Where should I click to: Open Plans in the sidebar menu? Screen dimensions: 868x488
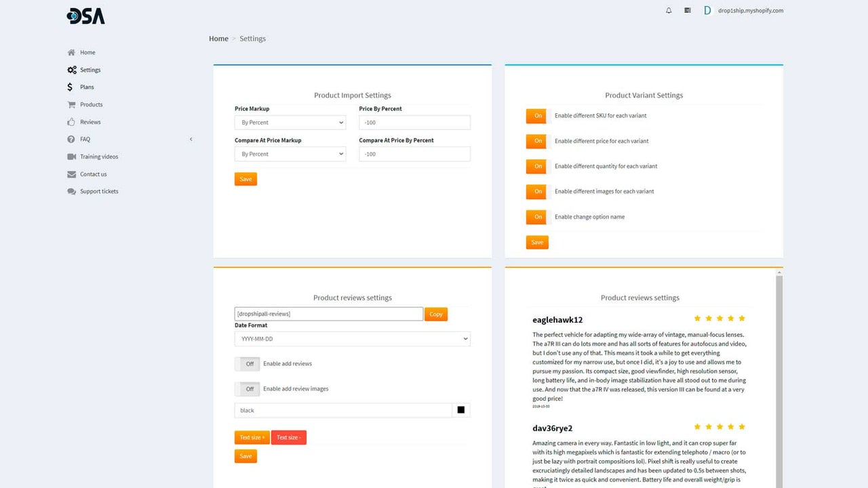click(x=87, y=87)
